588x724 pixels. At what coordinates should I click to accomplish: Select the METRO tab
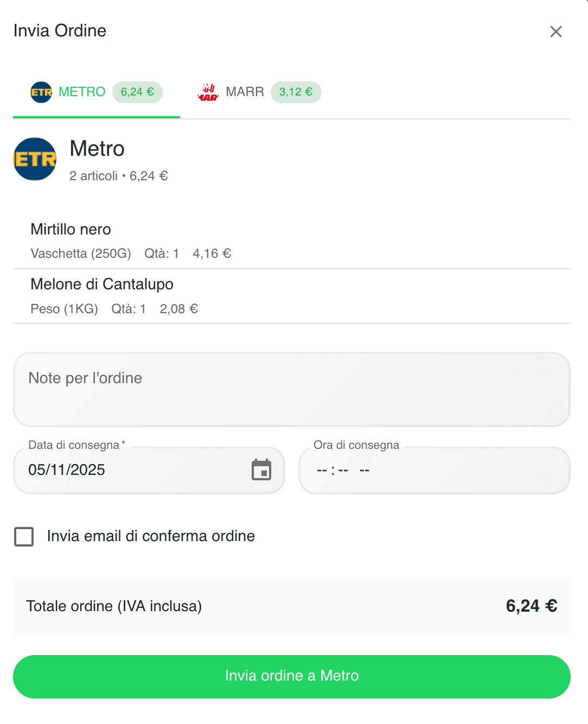[82, 92]
